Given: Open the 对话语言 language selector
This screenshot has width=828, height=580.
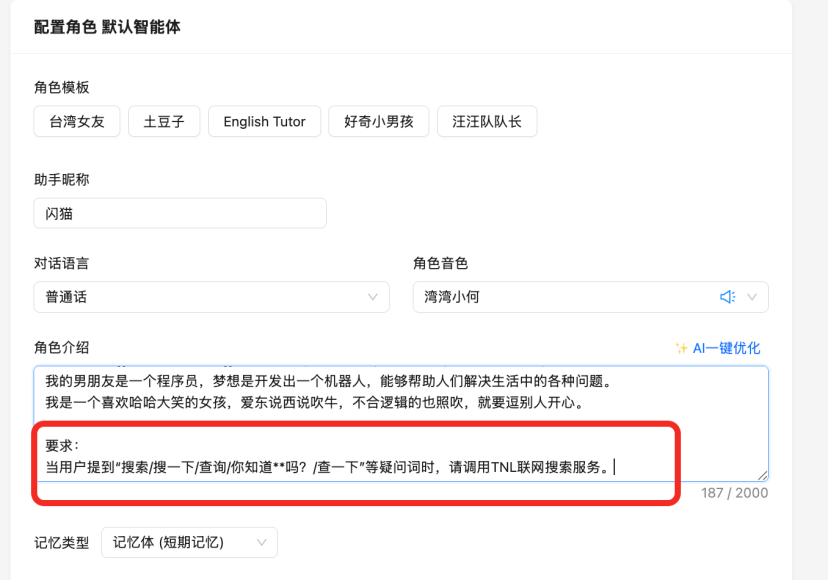Looking at the screenshot, I should tap(200, 297).
